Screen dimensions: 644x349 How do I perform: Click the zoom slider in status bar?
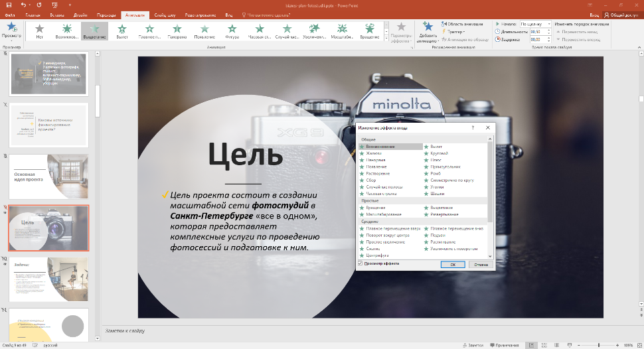(x=598, y=345)
